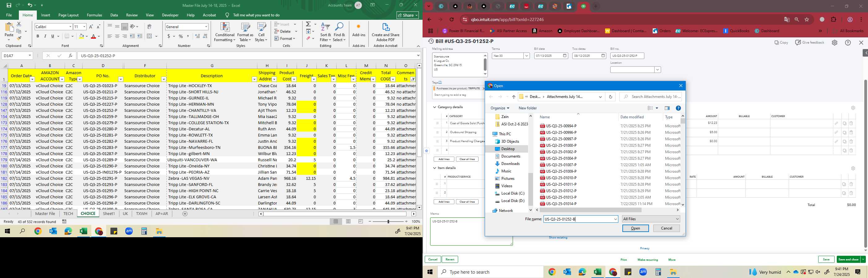Switch to Master File worksheet tab
The width and height of the screenshot is (868, 278).
45,214
